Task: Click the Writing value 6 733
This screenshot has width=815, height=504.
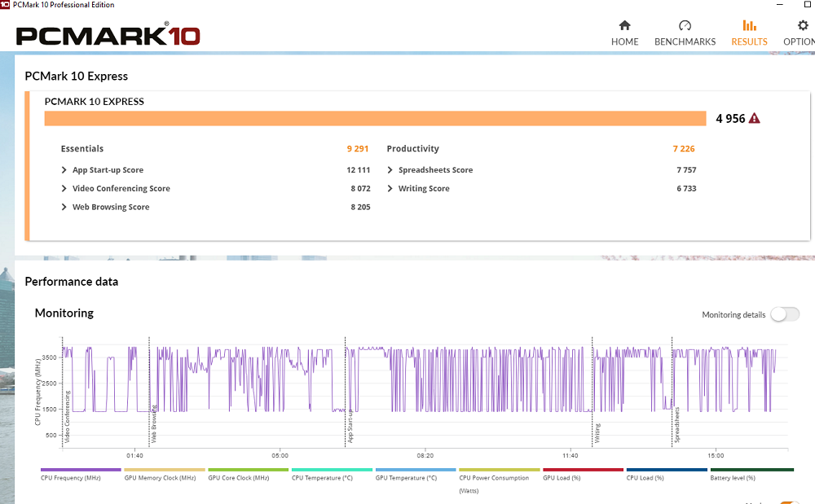Action: (686, 188)
